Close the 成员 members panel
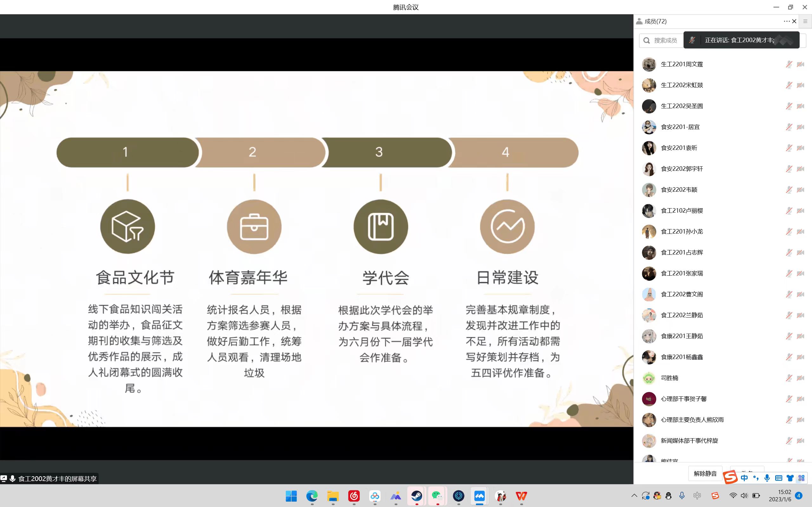 click(x=794, y=21)
